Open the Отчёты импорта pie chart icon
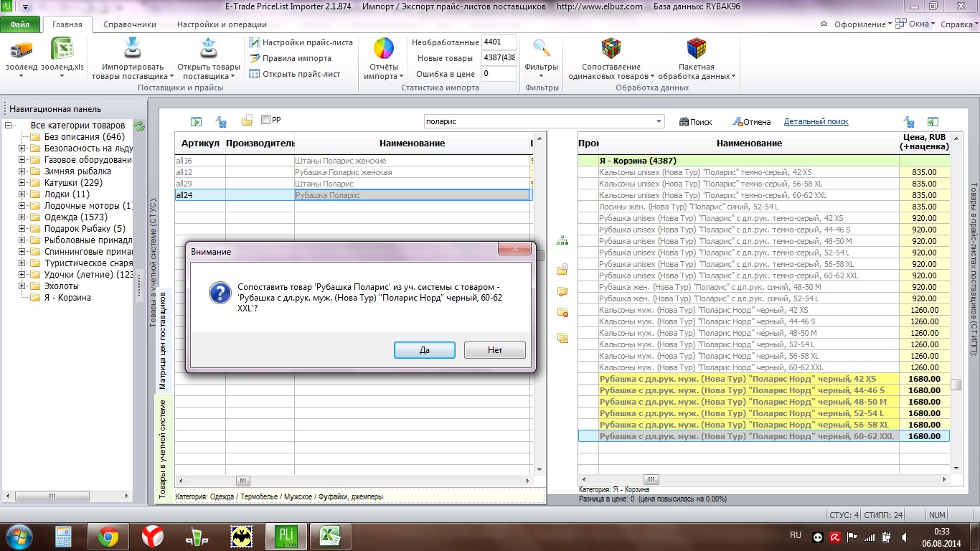 [x=384, y=49]
